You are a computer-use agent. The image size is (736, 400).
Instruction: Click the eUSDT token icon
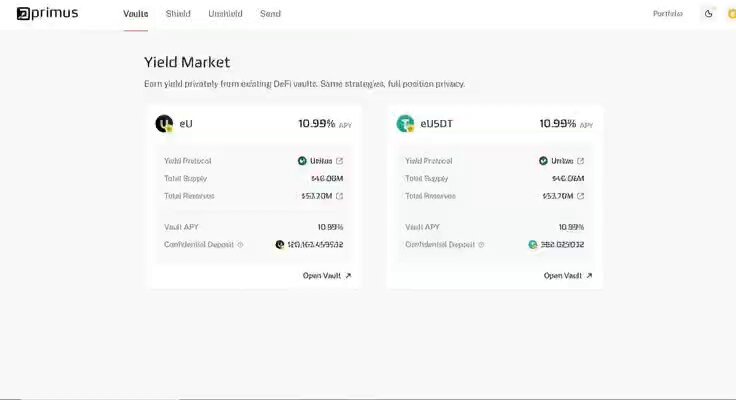pyautogui.click(x=405, y=123)
